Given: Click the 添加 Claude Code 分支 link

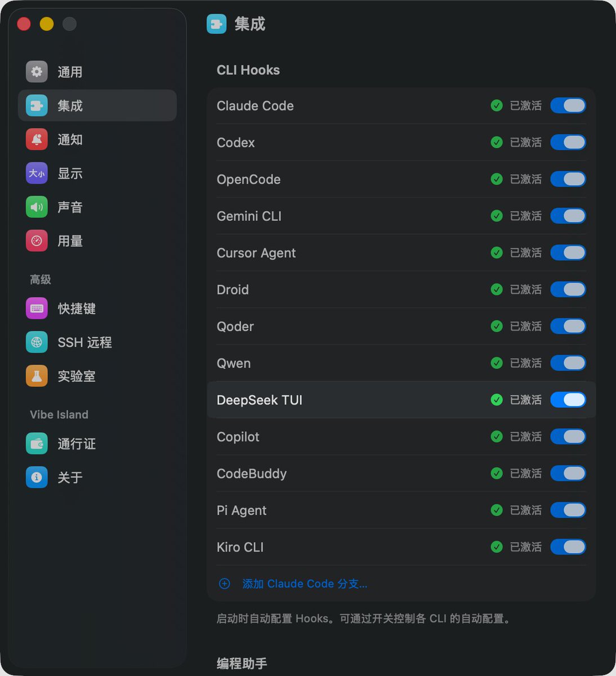Looking at the screenshot, I should [x=305, y=584].
